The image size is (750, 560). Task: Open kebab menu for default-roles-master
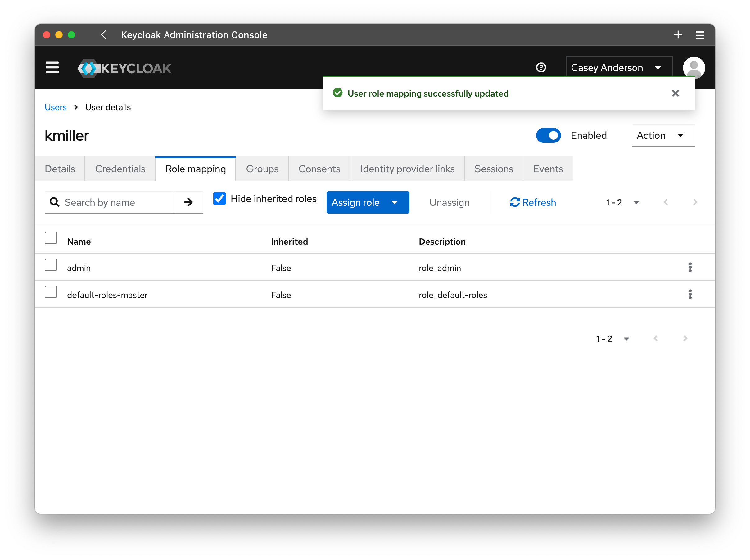coord(690,294)
